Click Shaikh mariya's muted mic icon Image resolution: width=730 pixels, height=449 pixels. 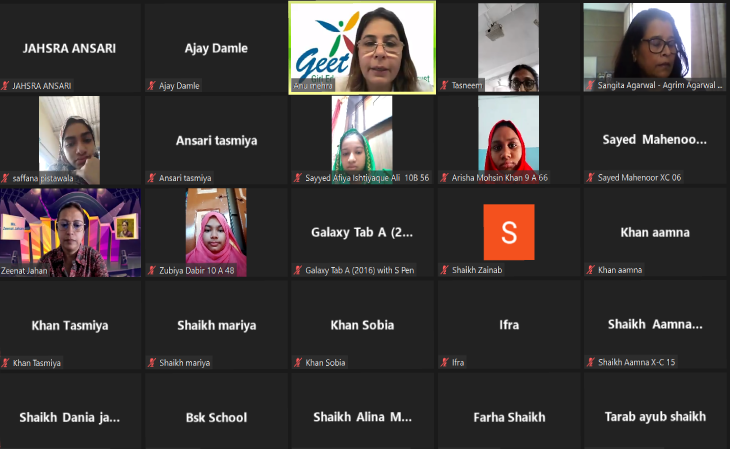point(152,363)
